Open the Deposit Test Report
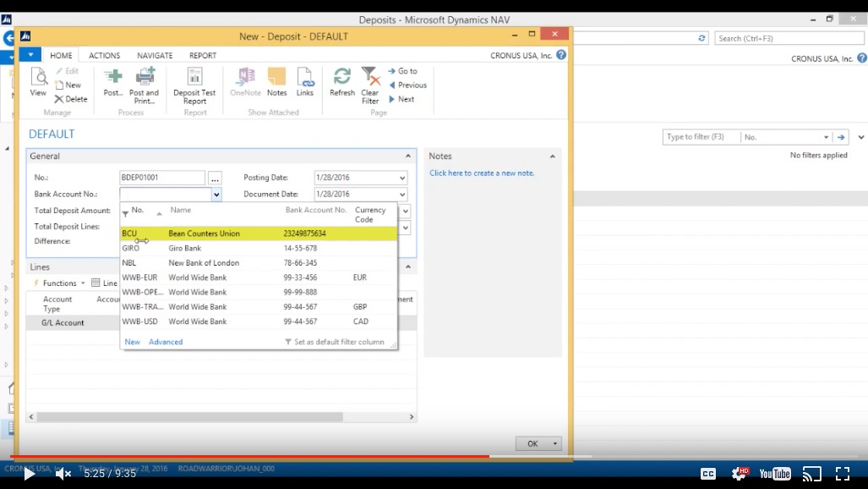The image size is (868, 489). [194, 85]
